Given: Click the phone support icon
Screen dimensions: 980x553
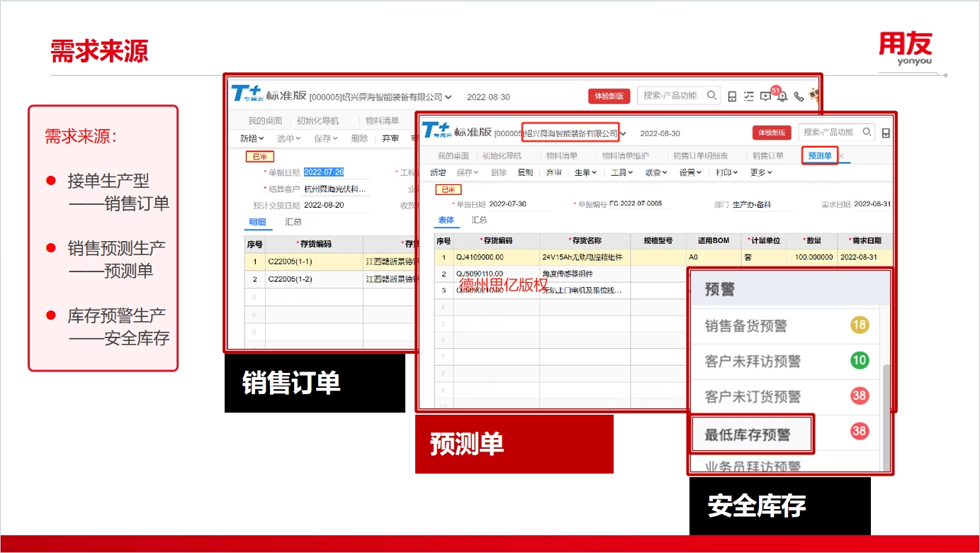Looking at the screenshot, I should pyautogui.click(x=799, y=96).
